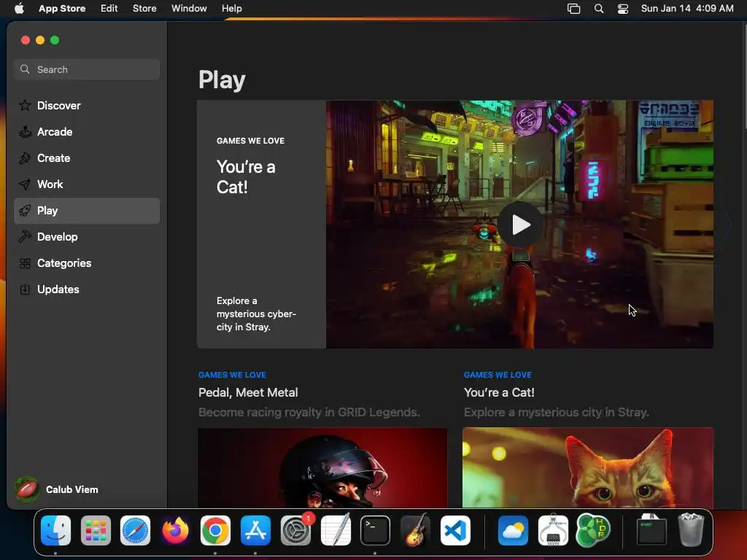Launch GarageBand from the Dock

point(415,531)
